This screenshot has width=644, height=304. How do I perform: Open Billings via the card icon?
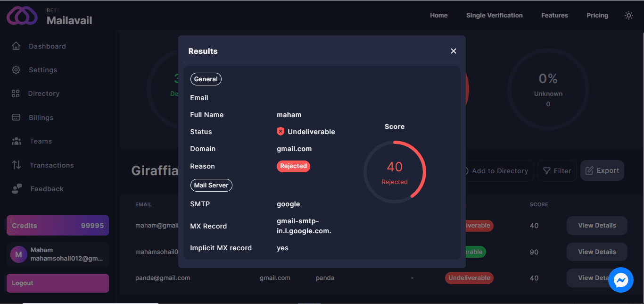click(16, 118)
